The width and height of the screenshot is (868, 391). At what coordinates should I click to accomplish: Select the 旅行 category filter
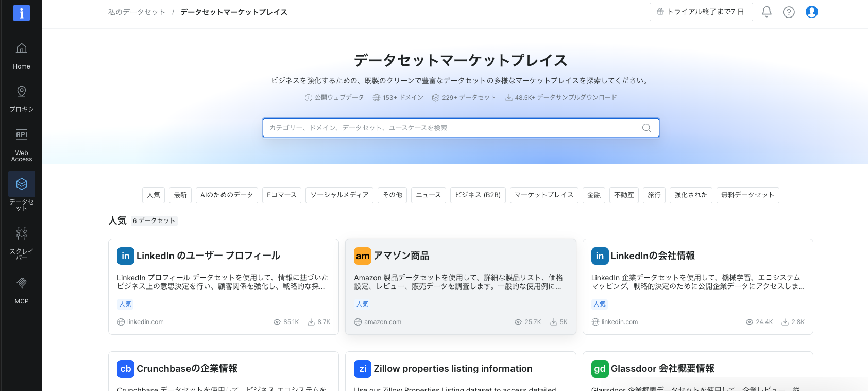click(654, 195)
